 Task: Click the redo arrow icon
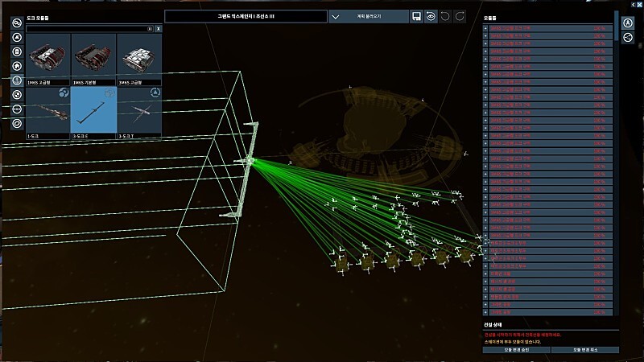click(459, 16)
